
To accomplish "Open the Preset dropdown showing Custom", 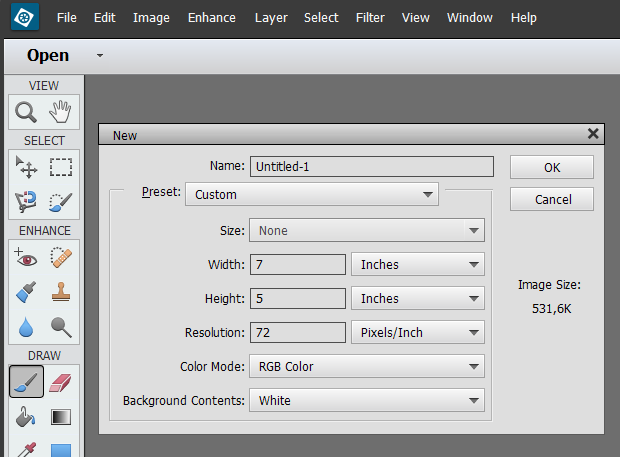I will coord(312,194).
